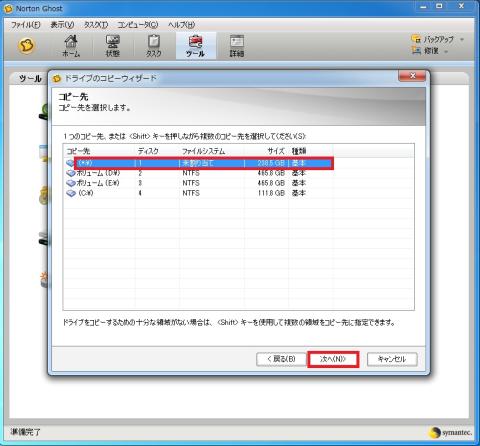
Task: Select the unallocated (*:¥) disk 1 row
Action: click(x=204, y=163)
